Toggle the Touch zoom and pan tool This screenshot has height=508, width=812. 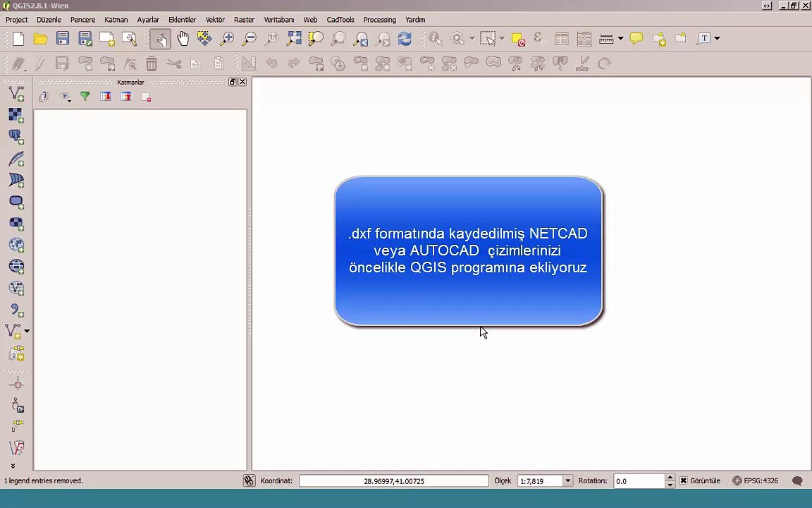(161, 39)
